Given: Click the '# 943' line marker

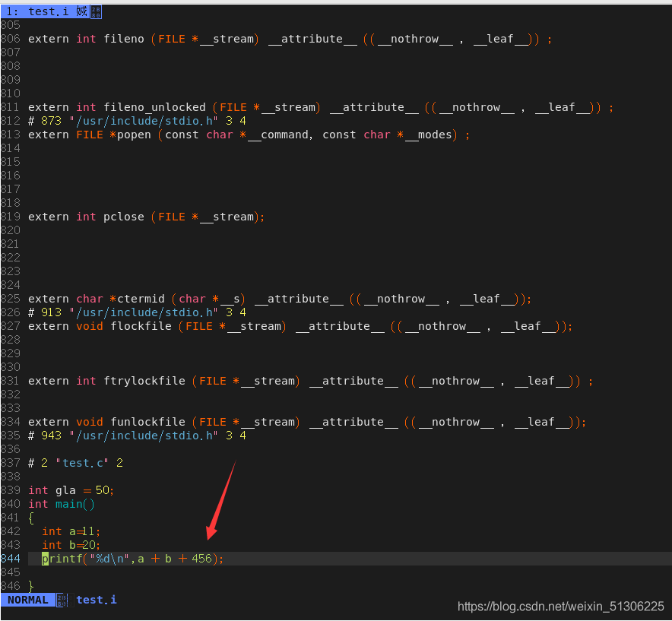Looking at the screenshot, I should (x=45, y=436).
